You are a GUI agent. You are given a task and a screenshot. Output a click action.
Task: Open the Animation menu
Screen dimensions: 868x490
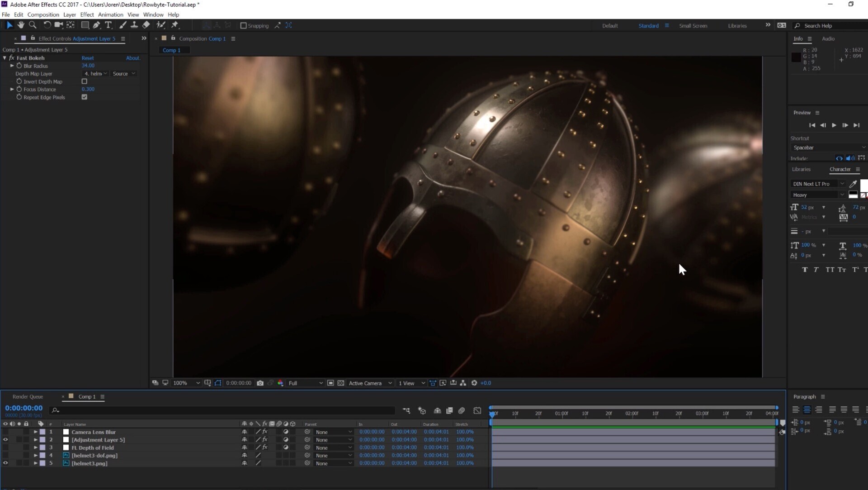pos(110,14)
